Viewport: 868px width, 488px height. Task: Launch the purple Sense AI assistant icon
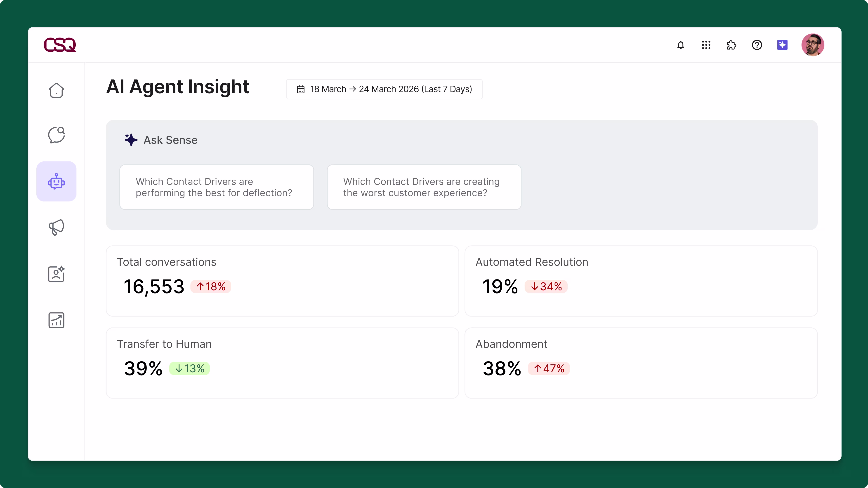pyautogui.click(x=782, y=45)
